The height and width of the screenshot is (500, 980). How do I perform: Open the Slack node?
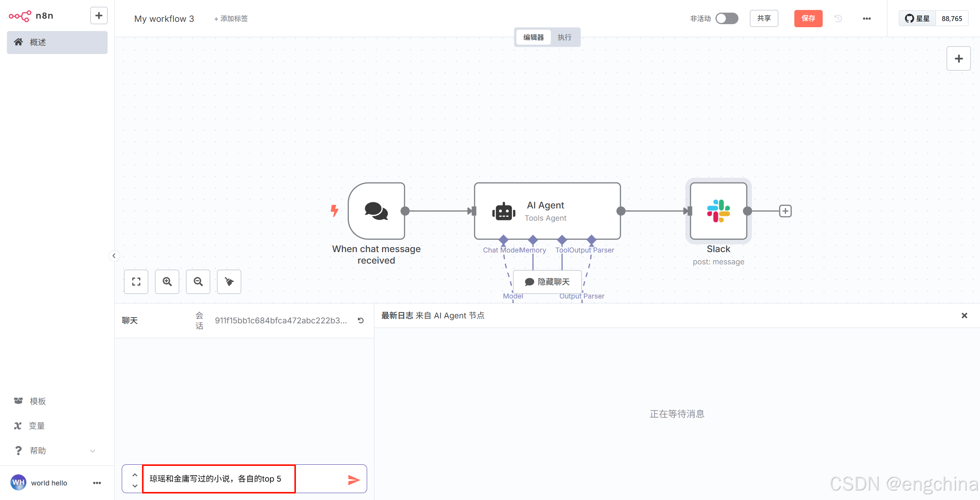point(718,211)
